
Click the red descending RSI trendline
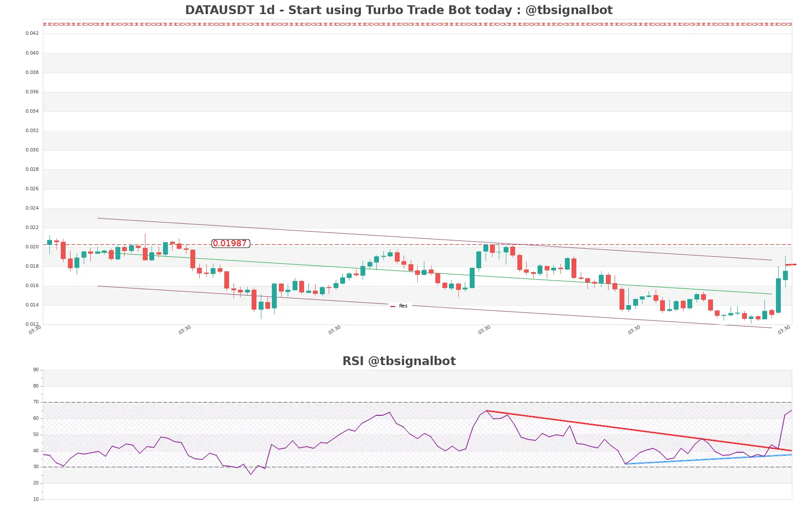tap(639, 431)
